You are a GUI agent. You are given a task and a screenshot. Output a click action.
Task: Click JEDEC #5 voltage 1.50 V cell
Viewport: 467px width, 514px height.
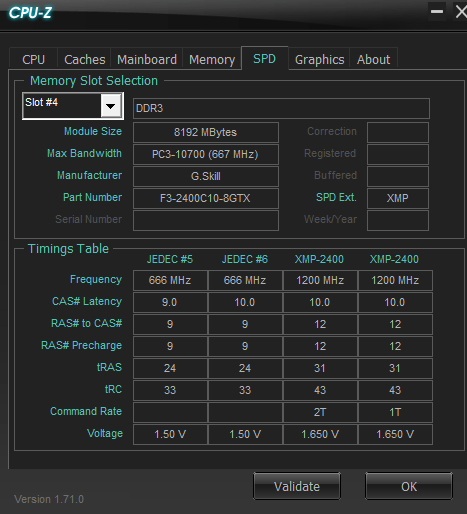click(x=170, y=434)
